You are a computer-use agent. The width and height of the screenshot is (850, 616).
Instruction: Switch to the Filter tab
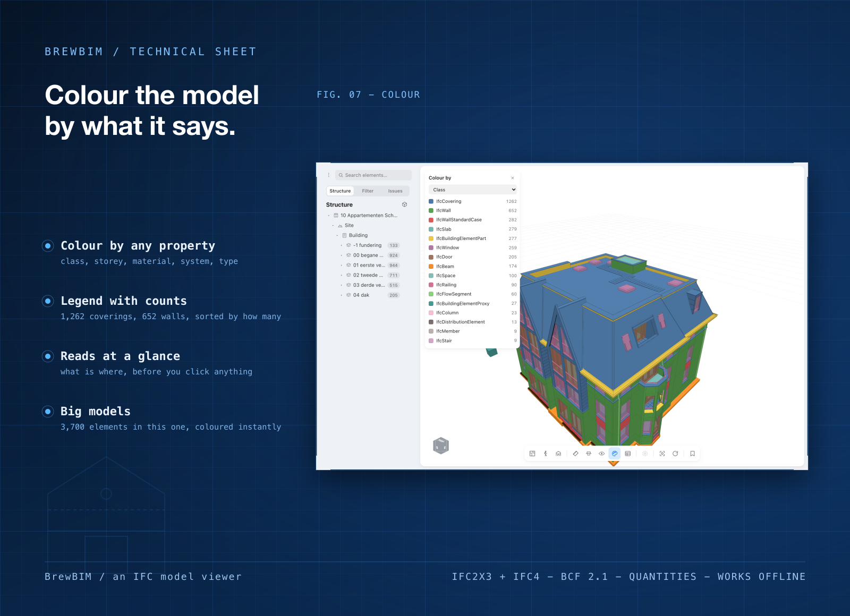click(368, 191)
